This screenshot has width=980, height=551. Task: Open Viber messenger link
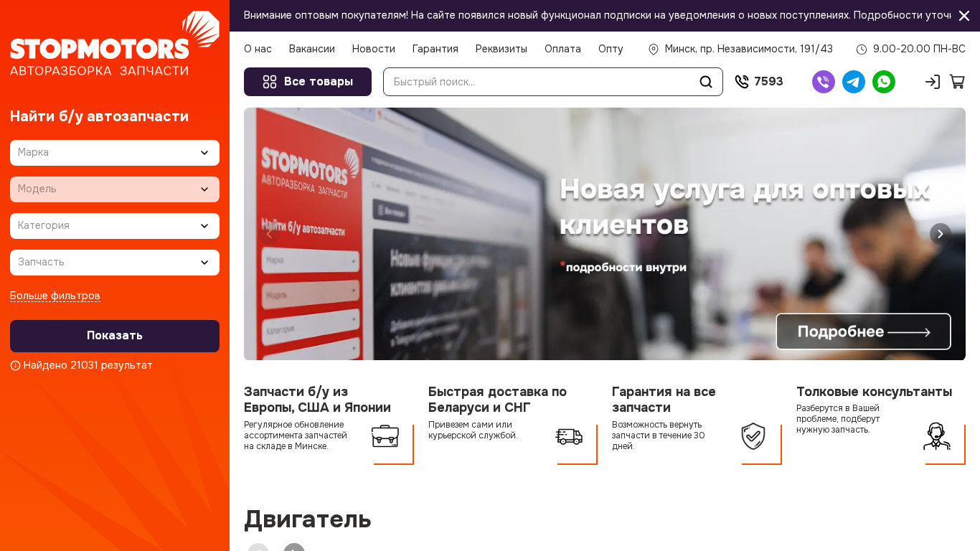824,82
